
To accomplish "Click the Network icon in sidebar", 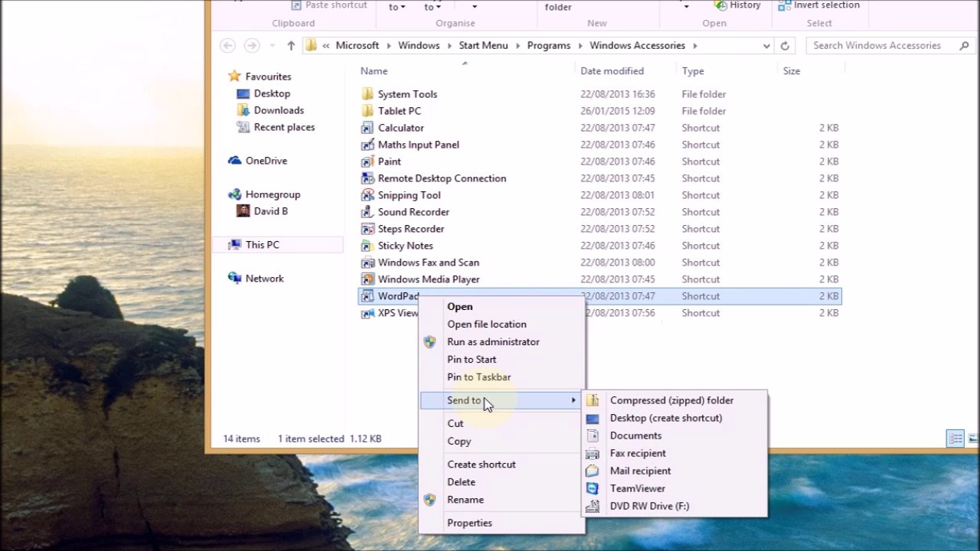I will 235,279.
